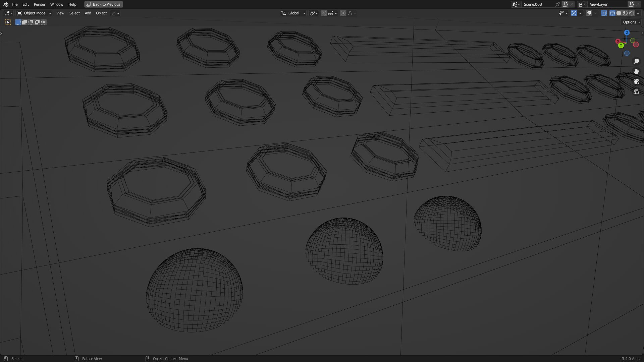Toggle the camera view

pos(636,81)
